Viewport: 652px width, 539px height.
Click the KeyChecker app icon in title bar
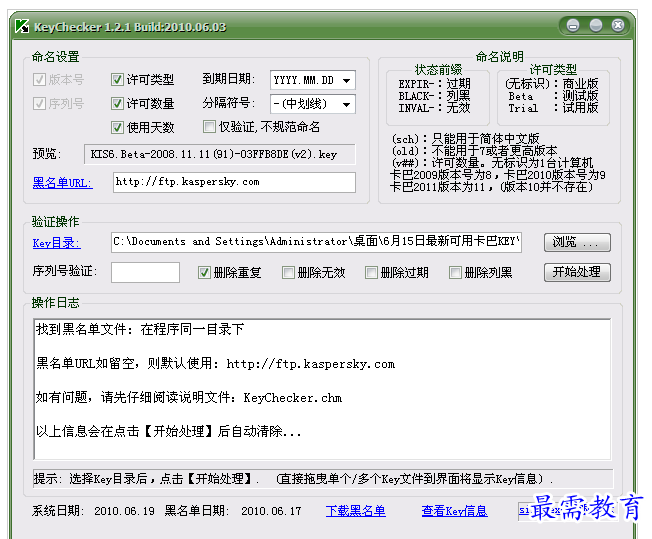pos(22,26)
